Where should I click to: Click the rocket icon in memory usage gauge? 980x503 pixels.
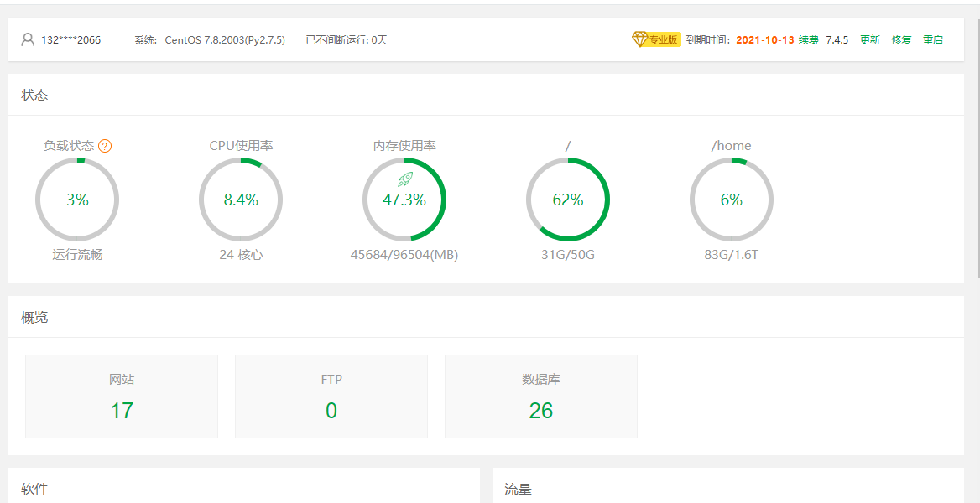[x=404, y=179]
